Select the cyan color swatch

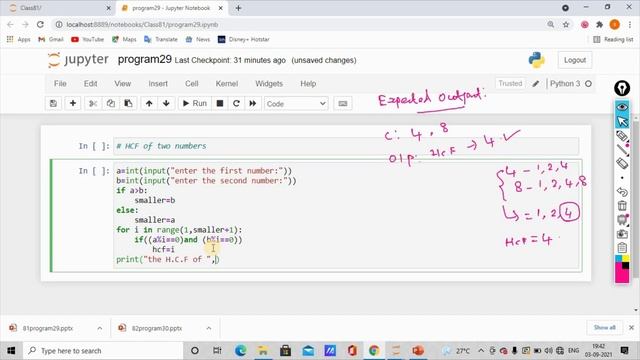click(x=619, y=259)
